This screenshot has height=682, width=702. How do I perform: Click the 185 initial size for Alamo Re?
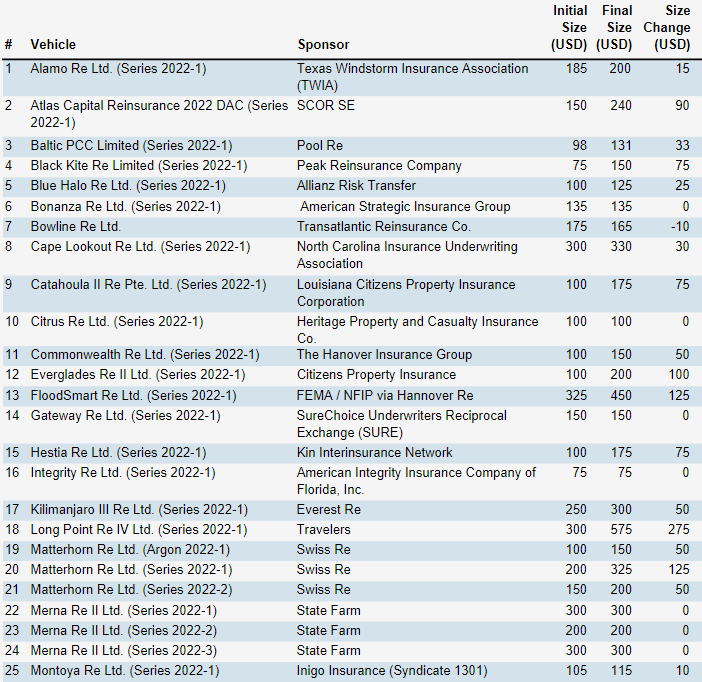[x=576, y=69]
